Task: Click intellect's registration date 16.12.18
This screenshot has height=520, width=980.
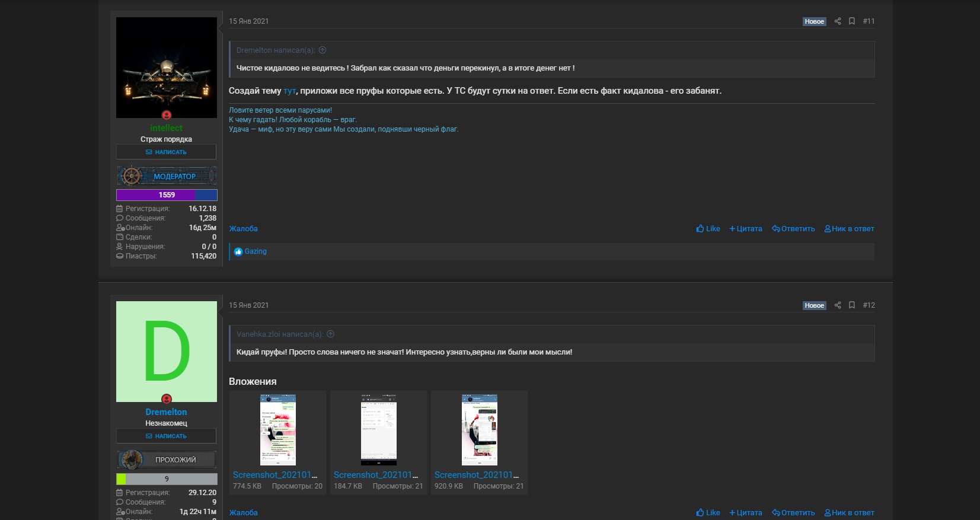Action: pos(202,209)
